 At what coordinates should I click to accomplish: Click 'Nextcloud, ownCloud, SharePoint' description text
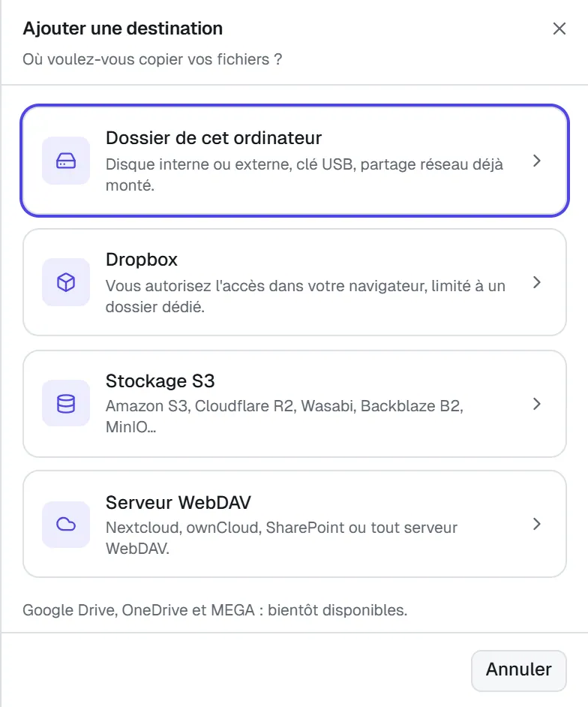(x=281, y=538)
